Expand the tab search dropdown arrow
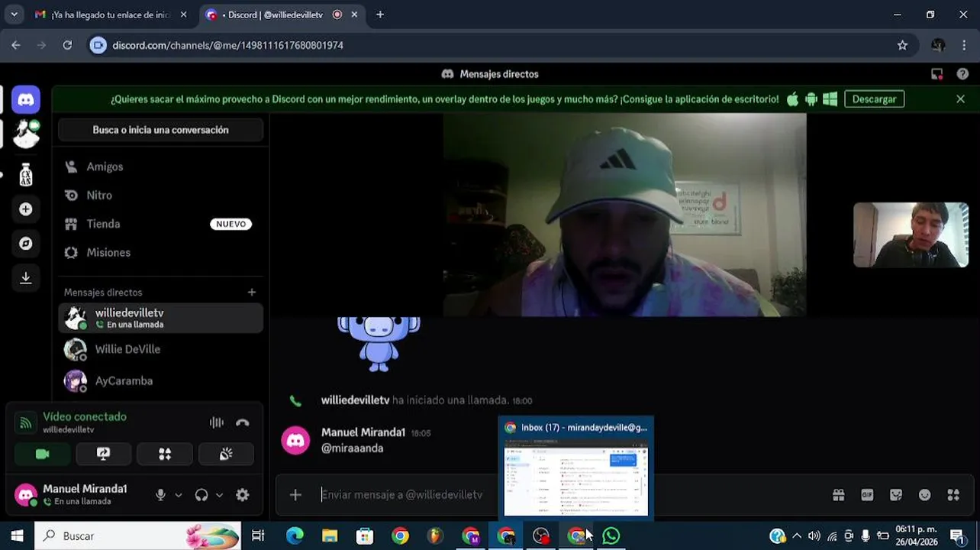 (14, 15)
